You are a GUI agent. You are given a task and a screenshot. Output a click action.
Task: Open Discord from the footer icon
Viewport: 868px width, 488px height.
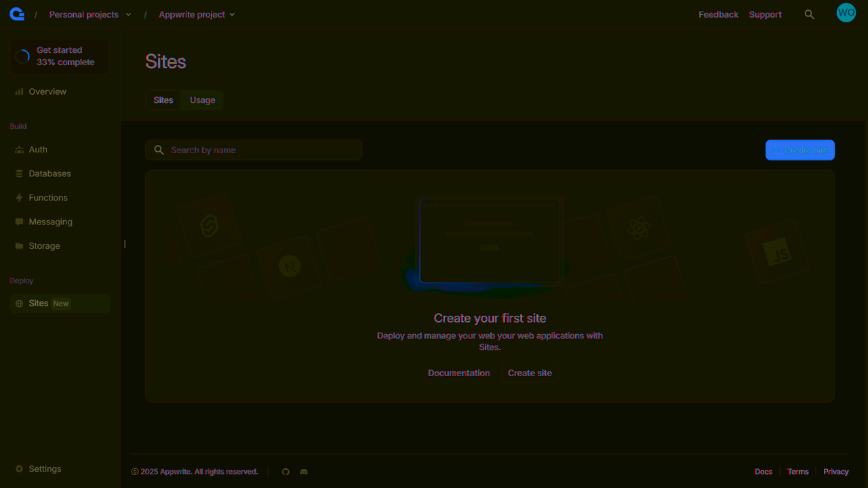coord(304,472)
